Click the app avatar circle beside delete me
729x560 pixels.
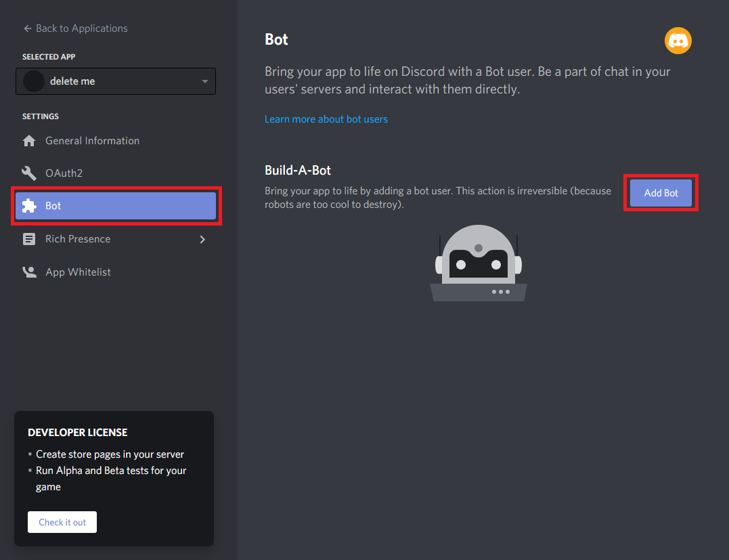[x=33, y=81]
